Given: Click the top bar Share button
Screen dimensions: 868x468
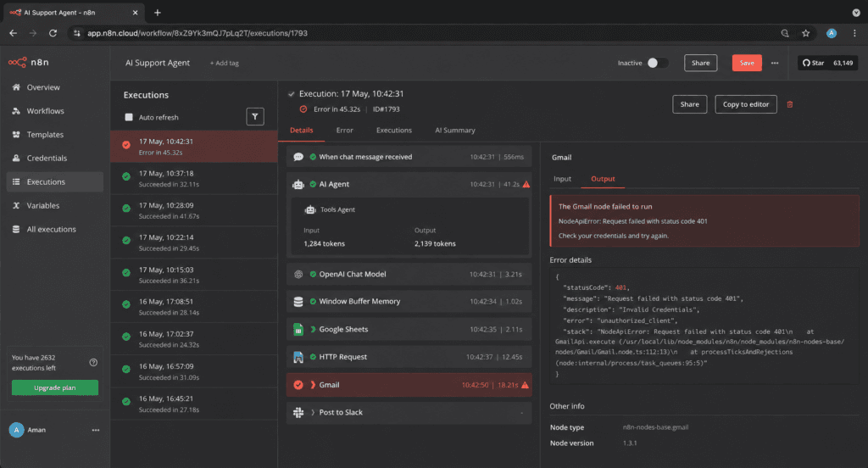Looking at the screenshot, I should click(700, 63).
